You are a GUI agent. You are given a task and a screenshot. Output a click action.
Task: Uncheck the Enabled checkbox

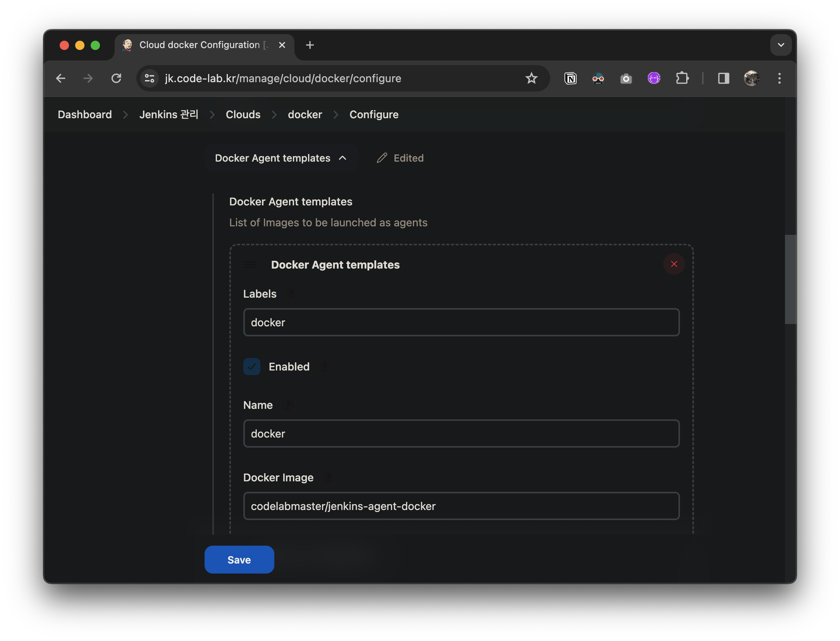tap(252, 367)
